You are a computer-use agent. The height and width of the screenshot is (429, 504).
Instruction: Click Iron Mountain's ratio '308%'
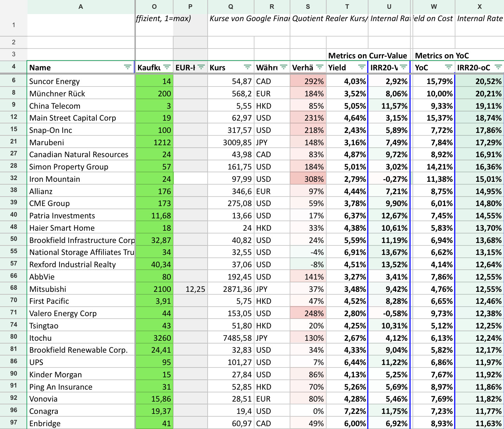click(308, 179)
